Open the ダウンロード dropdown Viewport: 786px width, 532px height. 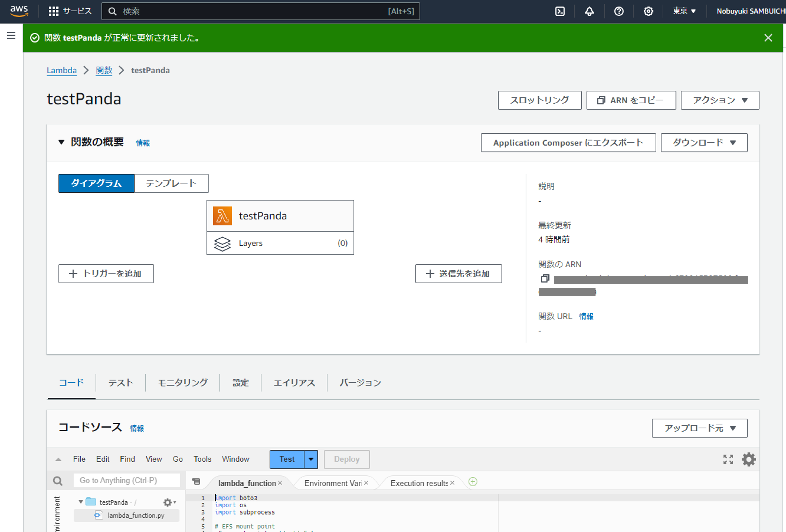tap(704, 143)
